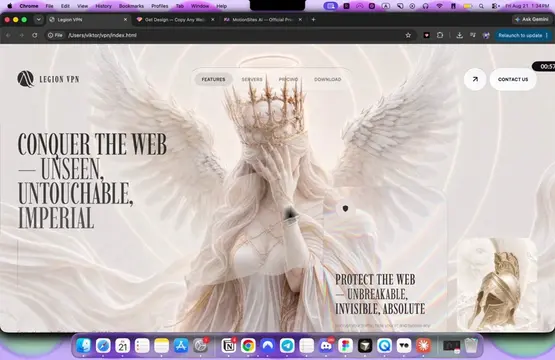Image resolution: width=555 pixels, height=360 pixels.
Task: Open the tab search dropdown chevron
Action: (38, 19)
